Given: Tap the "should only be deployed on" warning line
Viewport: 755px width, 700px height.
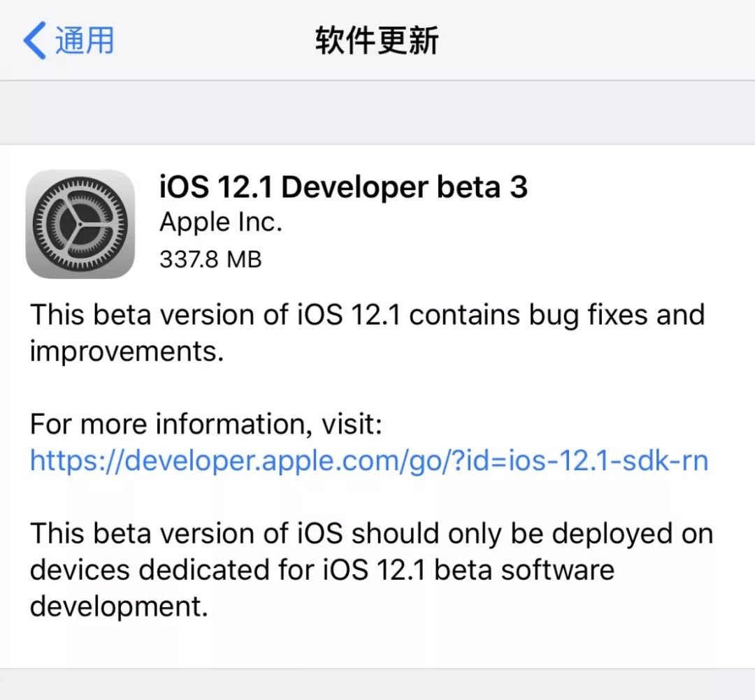Looking at the screenshot, I should pyautogui.click(x=531, y=534).
